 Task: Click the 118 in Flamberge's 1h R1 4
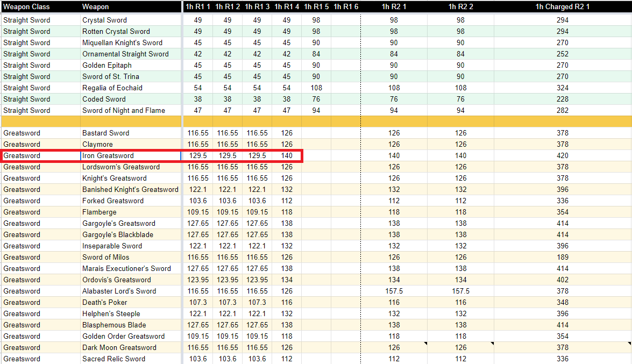(287, 212)
